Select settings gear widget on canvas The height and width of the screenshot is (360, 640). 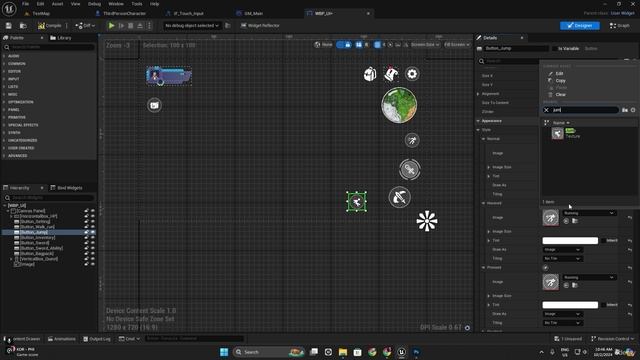[412, 74]
